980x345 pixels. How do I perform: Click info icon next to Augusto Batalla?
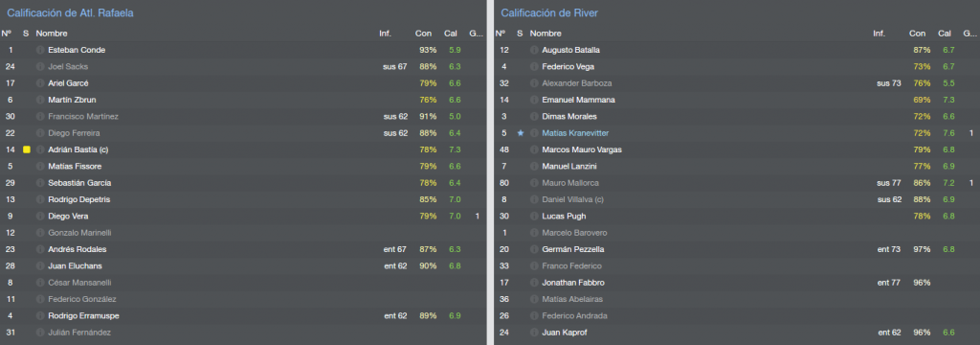534,50
